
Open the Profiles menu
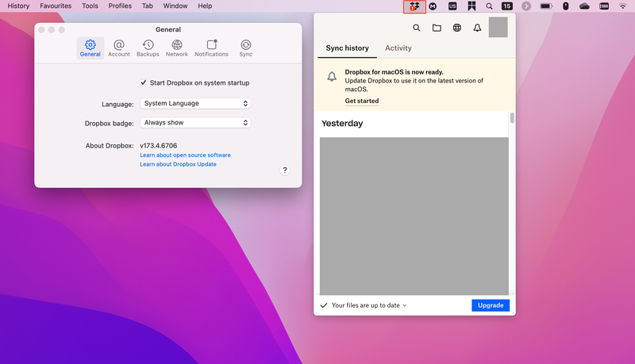(120, 6)
